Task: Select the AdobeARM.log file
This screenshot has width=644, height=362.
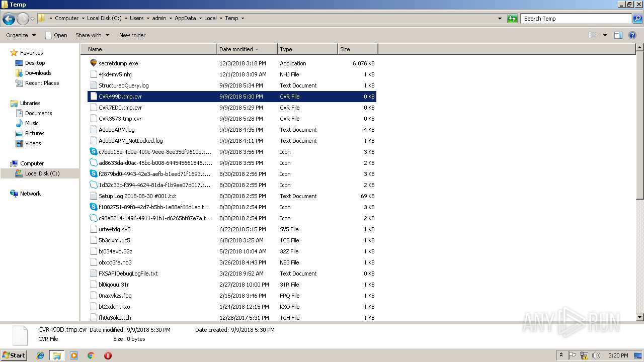Action: click(232, 130)
